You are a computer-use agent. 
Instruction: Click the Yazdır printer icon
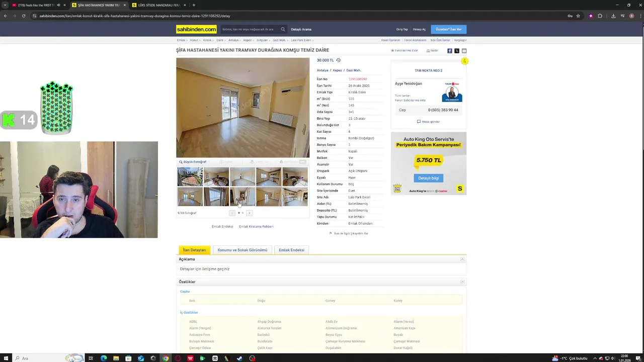[x=432, y=51]
